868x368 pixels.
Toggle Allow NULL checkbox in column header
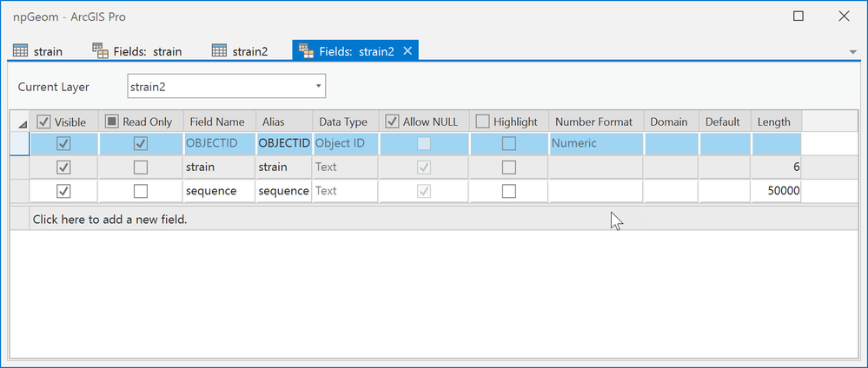click(x=393, y=122)
